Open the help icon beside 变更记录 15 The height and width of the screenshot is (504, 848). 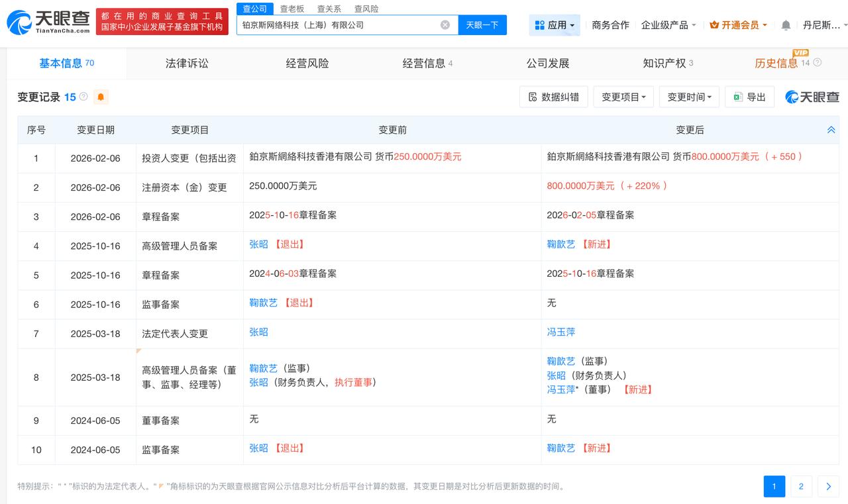click(83, 97)
